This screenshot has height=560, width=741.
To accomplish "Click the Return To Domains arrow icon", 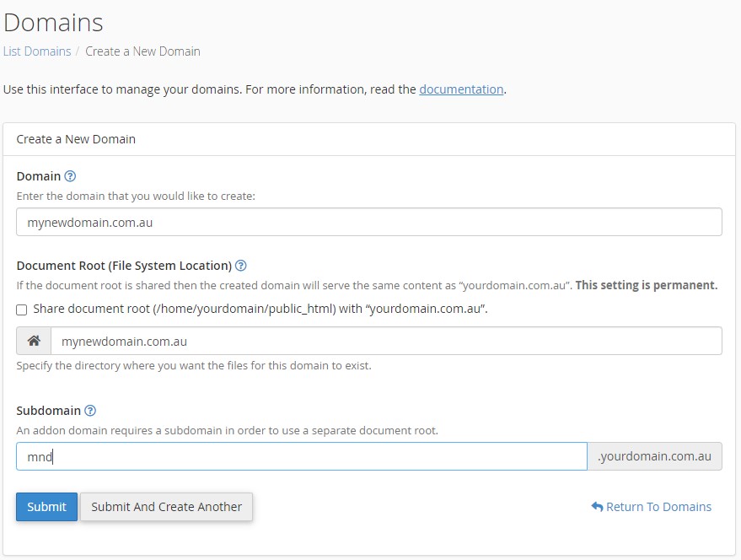I will [597, 507].
